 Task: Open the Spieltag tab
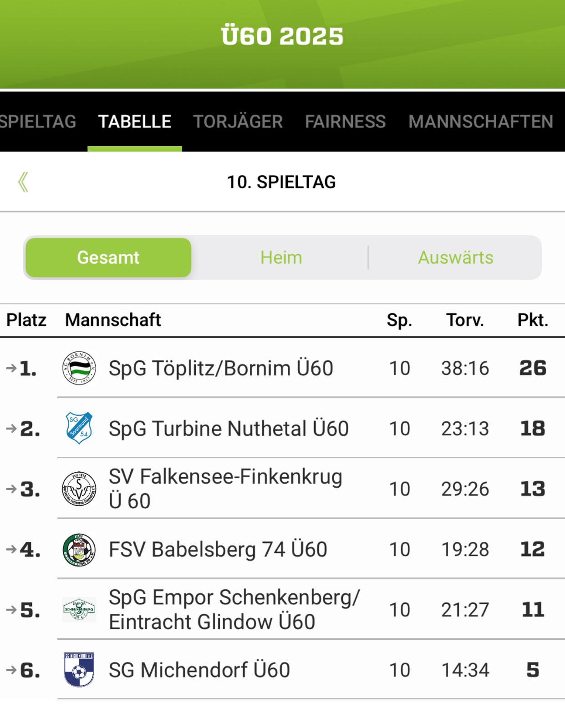38,121
